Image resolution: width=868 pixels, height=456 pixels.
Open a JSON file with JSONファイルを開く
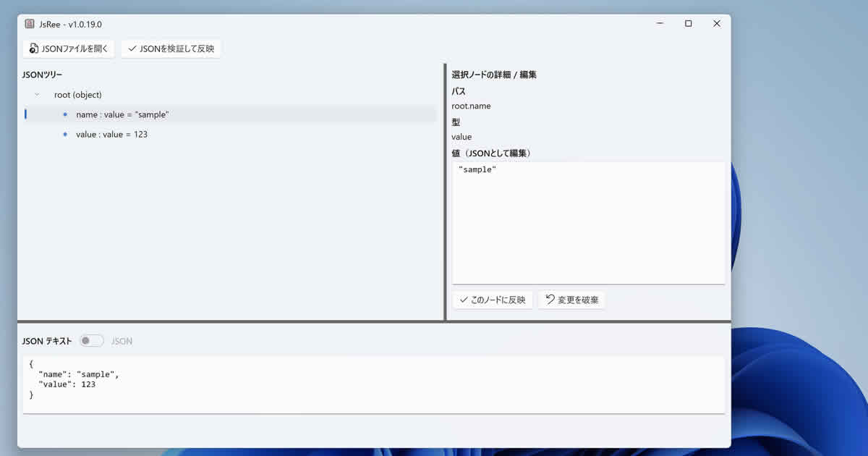click(69, 48)
